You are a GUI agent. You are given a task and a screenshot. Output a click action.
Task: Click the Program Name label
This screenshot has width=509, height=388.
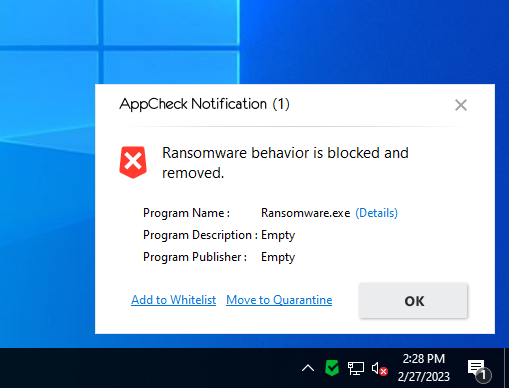(186, 213)
